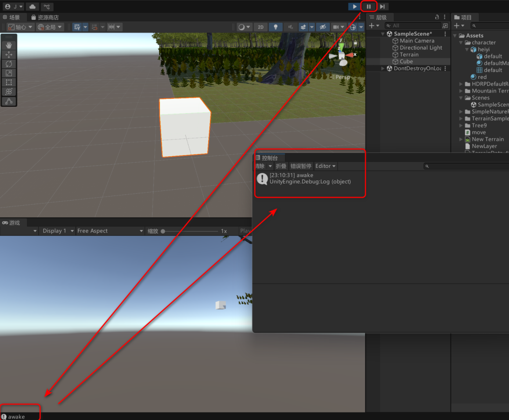Toggle console 错误暂停 error pause
The image size is (509, 420).
[x=301, y=166]
